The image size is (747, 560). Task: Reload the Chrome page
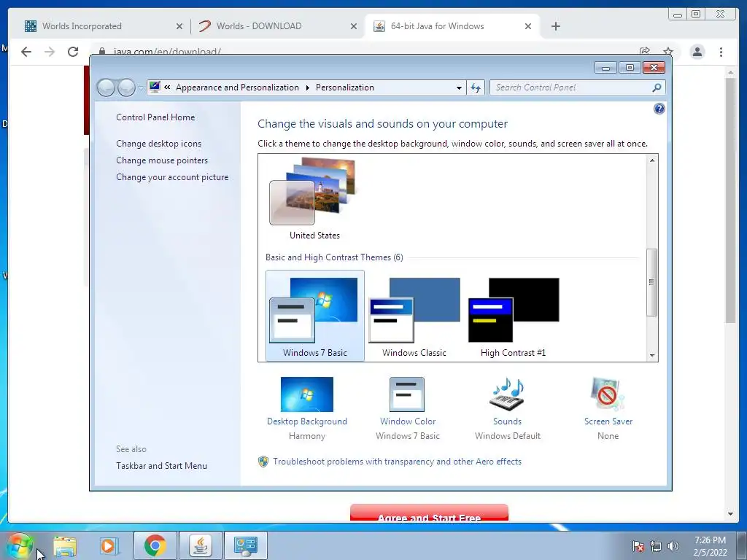pos(73,52)
